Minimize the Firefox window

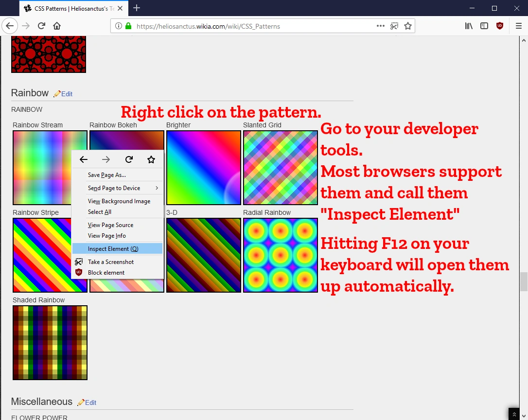[472, 8]
